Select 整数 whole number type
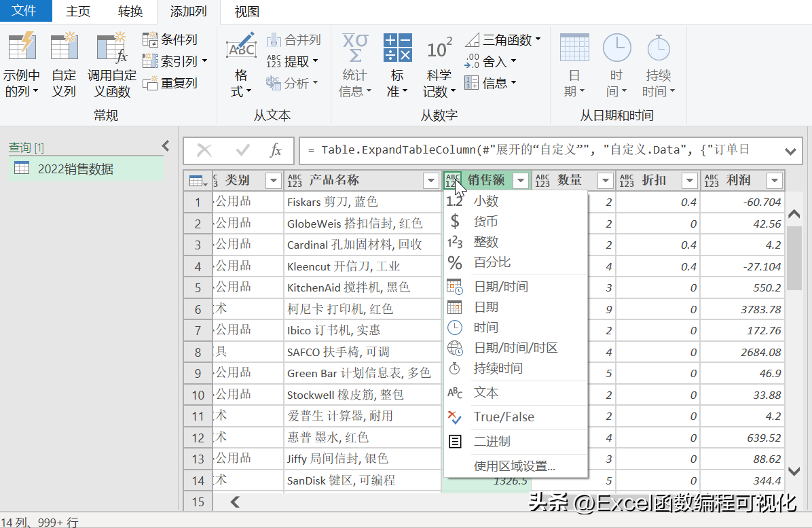This screenshot has height=528, width=812. pos(516,242)
